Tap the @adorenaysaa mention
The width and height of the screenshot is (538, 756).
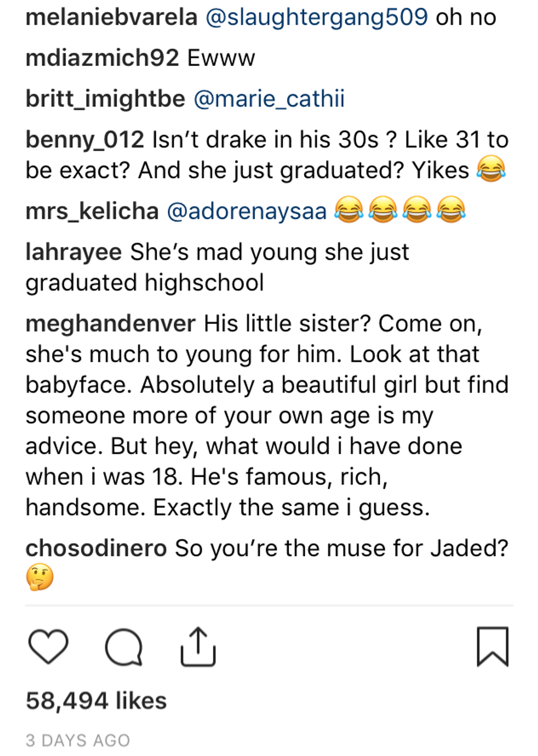(x=246, y=211)
